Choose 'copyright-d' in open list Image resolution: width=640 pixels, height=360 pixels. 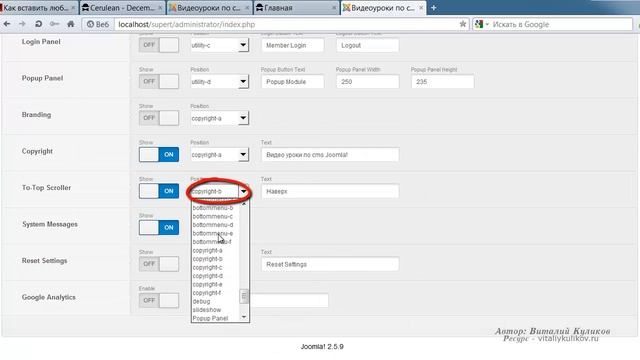[x=207, y=276]
